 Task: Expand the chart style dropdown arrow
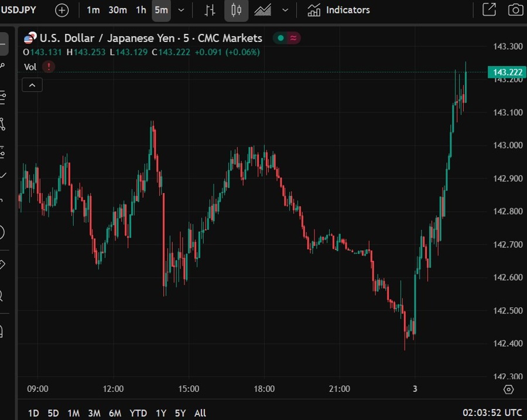point(285,10)
